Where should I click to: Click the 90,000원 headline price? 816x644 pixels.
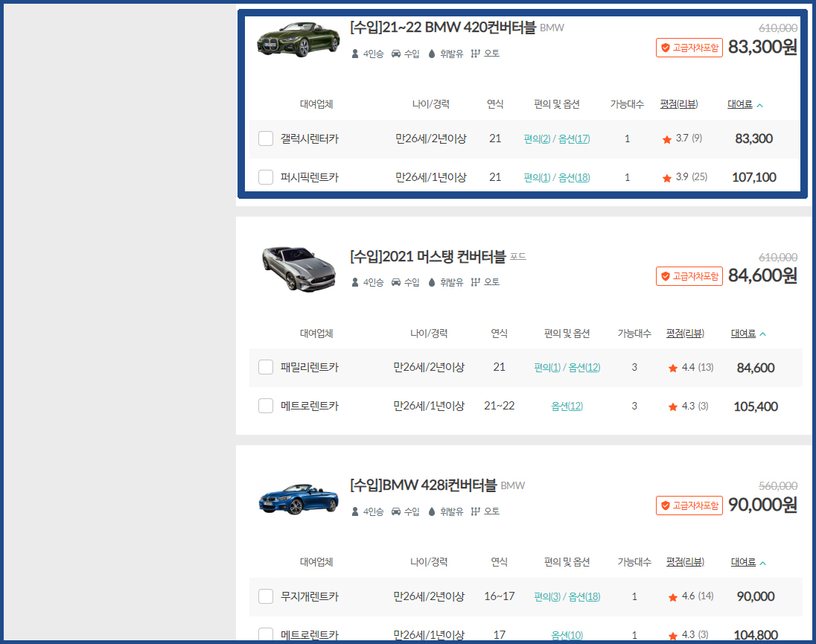[x=762, y=504]
